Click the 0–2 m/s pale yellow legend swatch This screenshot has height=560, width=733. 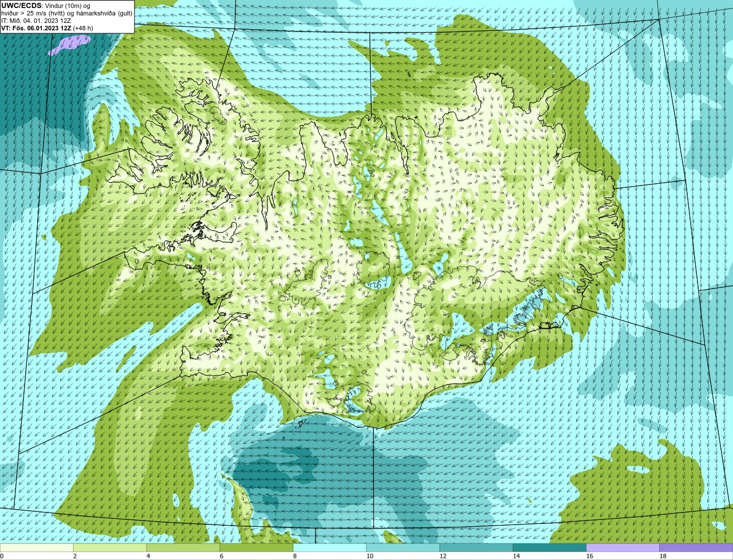[x=37, y=547]
